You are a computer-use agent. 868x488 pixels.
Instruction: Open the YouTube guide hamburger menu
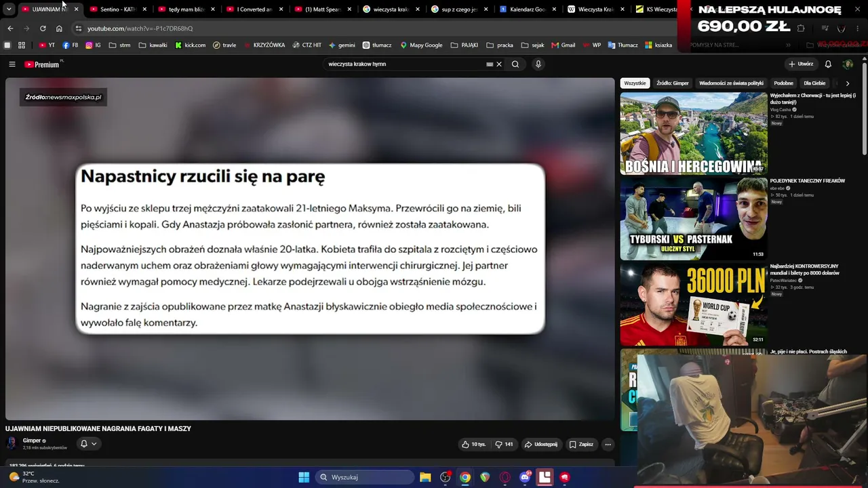(12, 64)
